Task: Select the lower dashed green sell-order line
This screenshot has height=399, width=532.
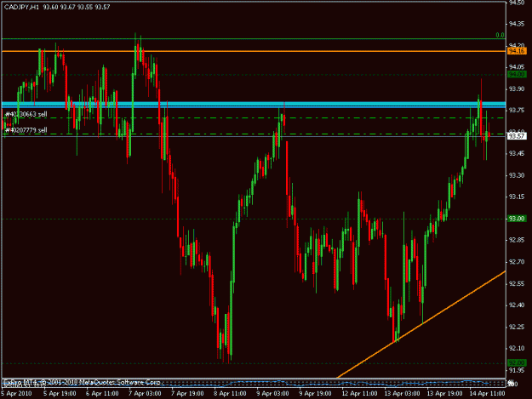Action: (x=254, y=134)
